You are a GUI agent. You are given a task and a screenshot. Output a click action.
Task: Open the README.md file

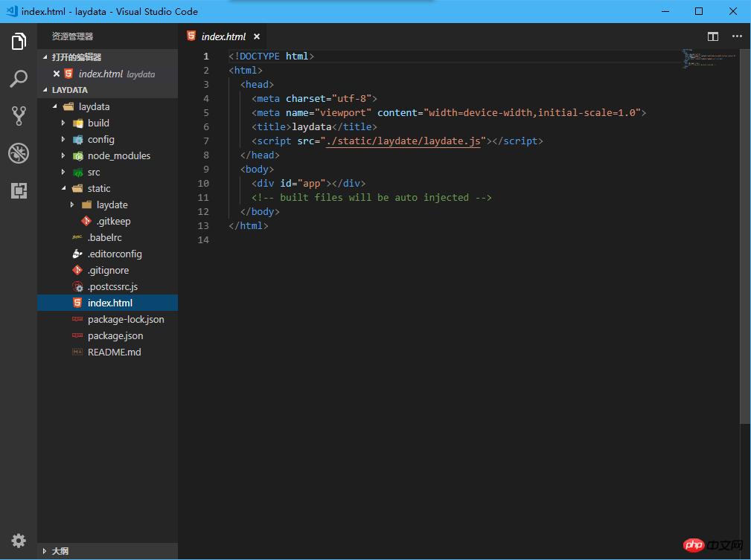coord(112,352)
